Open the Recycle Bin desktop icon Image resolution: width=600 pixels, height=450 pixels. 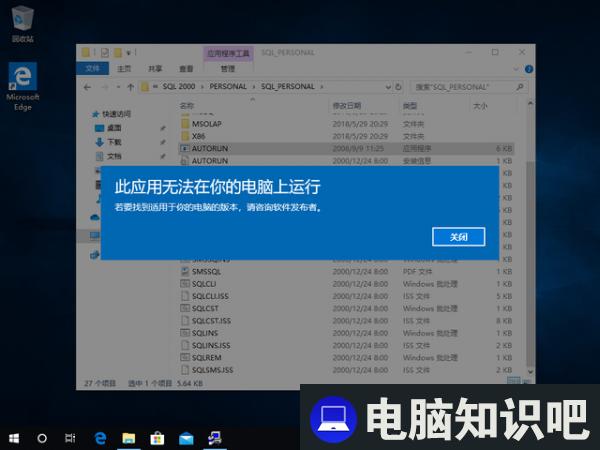(23, 24)
